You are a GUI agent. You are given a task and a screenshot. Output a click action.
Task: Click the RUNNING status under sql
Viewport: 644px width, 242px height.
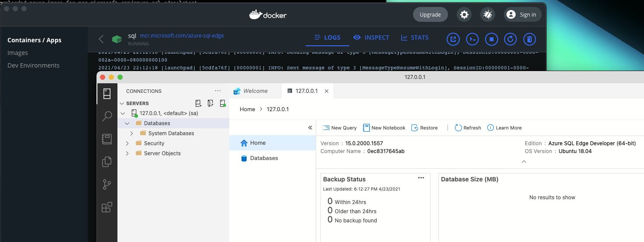click(x=138, y=44)
